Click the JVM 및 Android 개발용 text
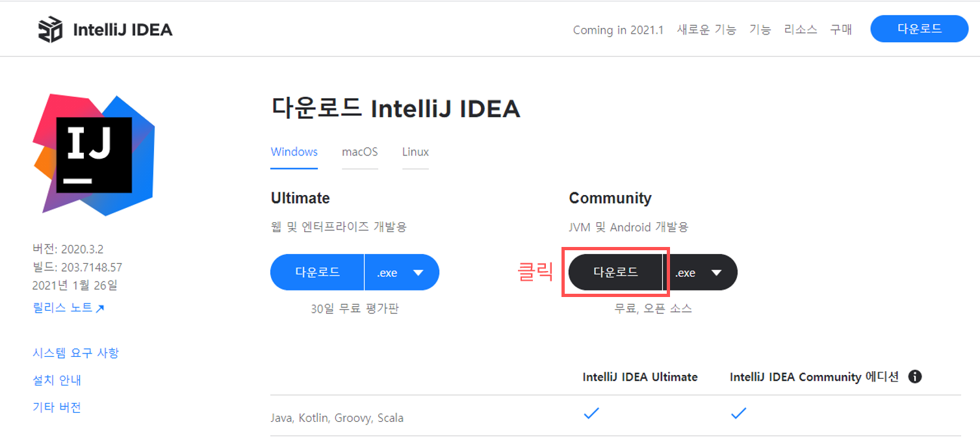Viewport: 980px width, 440px height. [x=628, y=227]
